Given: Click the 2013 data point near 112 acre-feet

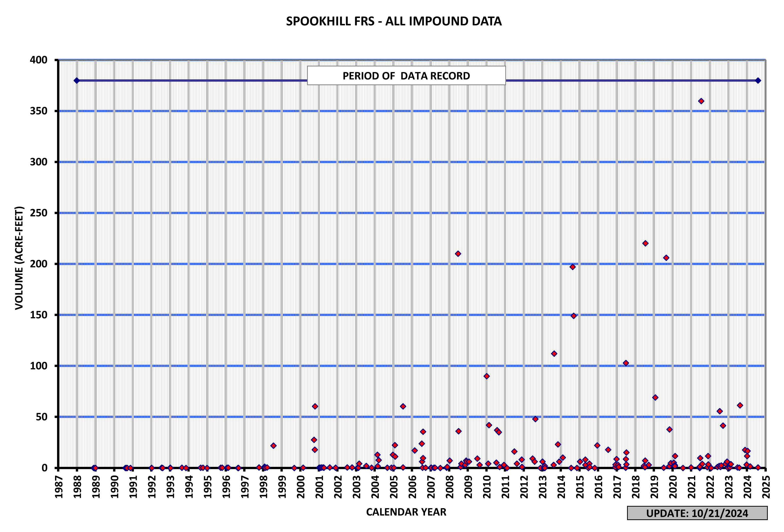Looking at the screenshot, I should click(554, 353).
